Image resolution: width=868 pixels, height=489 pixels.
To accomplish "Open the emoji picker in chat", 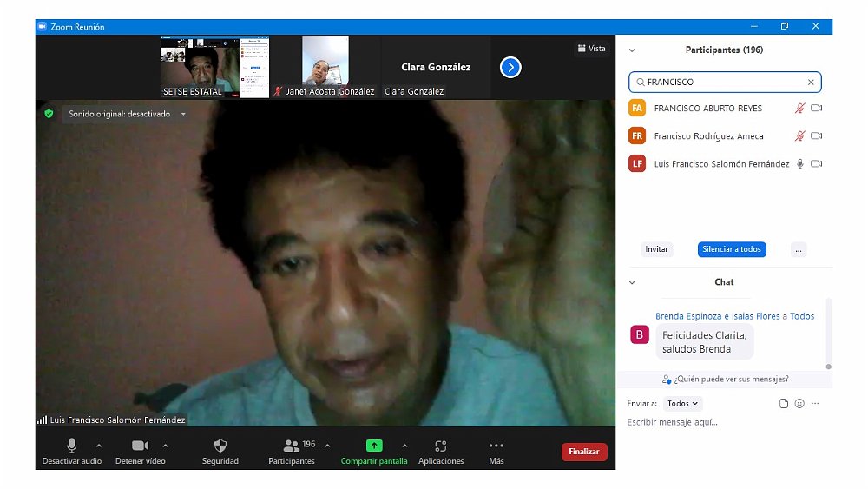I will pyautogui.click(x=799, y=404).
